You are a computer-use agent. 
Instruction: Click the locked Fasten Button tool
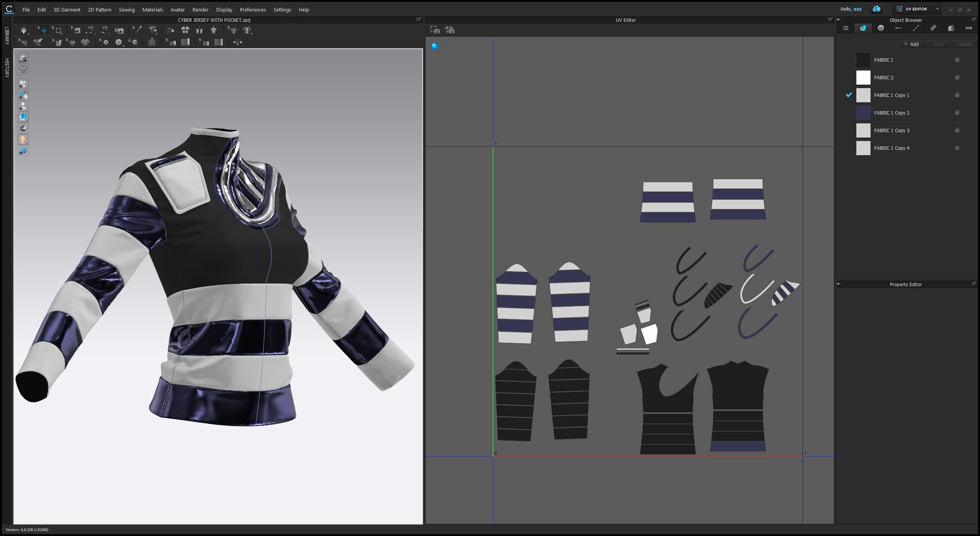[133, 41]
